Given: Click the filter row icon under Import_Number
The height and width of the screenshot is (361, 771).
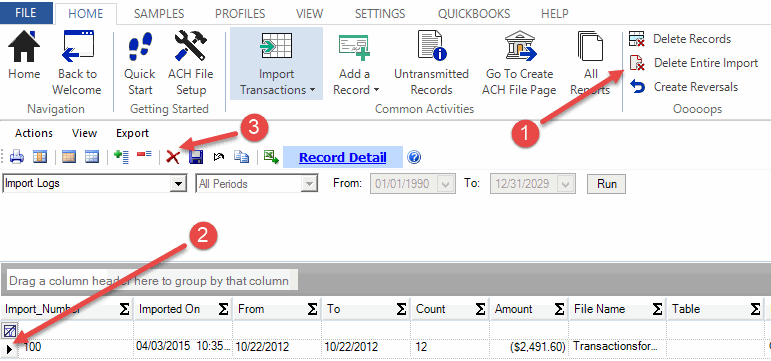Looking at the screenshot, I should coord(10,330).
